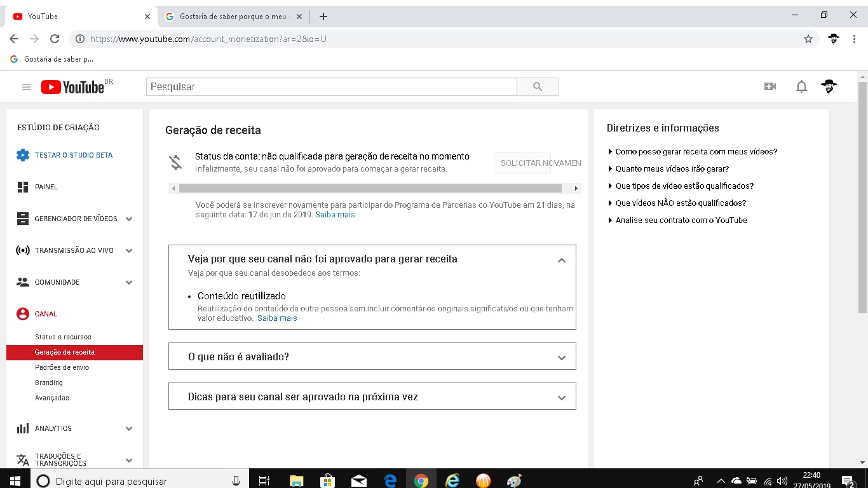Open Branding menu item

49,383
